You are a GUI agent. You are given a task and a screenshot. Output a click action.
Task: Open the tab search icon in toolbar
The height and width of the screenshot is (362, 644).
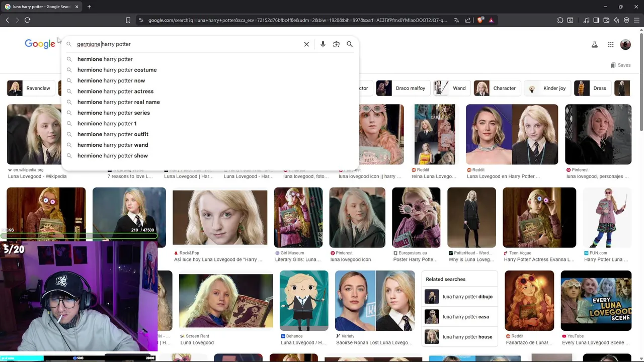[570, 20]
